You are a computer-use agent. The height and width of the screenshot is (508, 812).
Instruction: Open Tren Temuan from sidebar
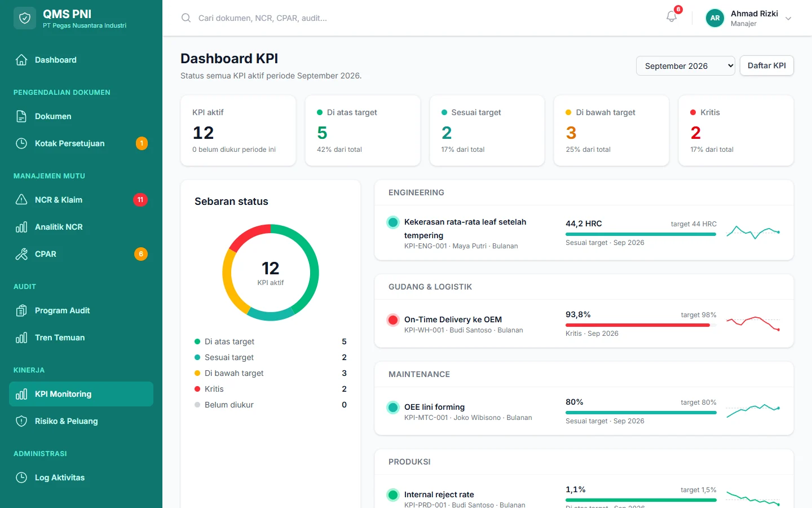(x=81, y=338)
